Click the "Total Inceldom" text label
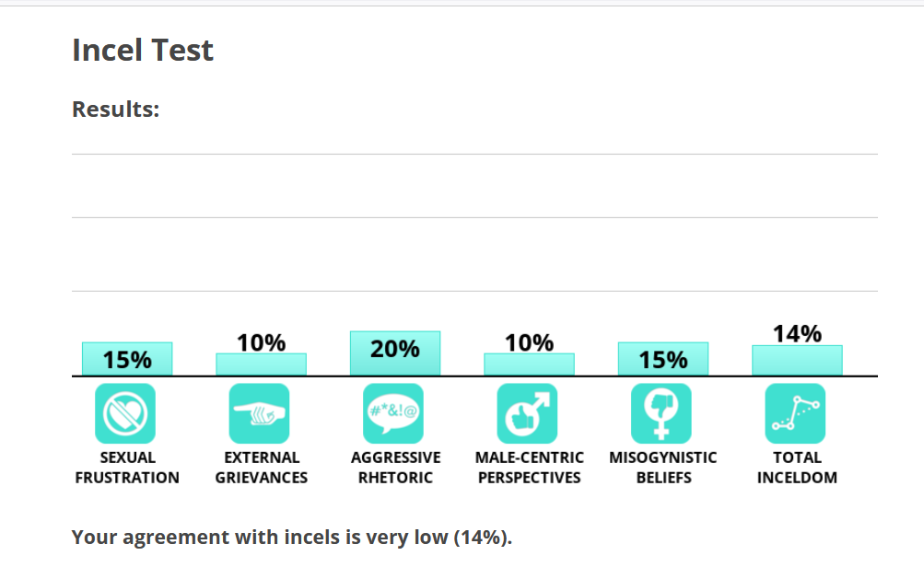The width and height of the screenshot is (924, 567). [x=797, y=468]
